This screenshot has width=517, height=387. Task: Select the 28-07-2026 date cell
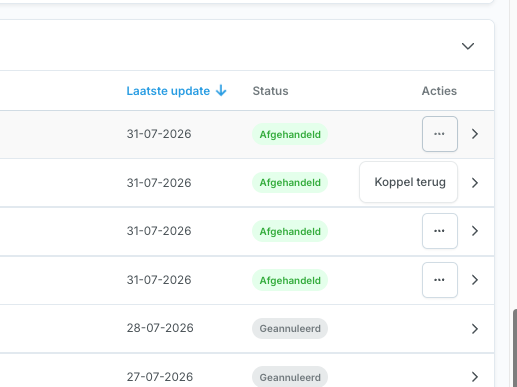(160, 328)
